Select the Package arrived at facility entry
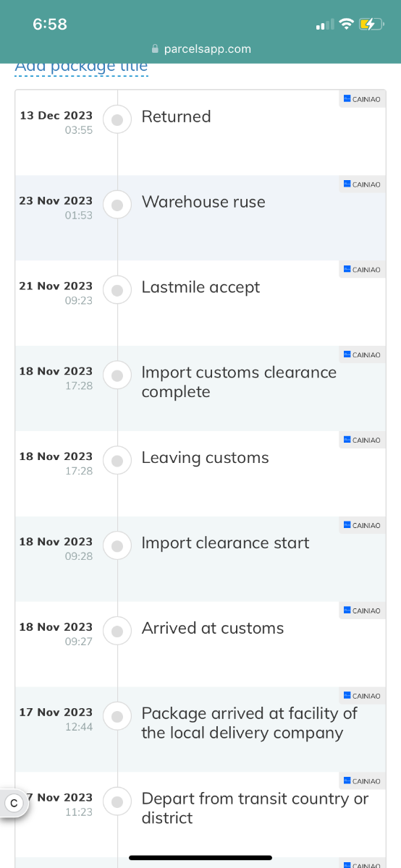The height and width of the screenshot is (868, 401). [x=200, y=730]
